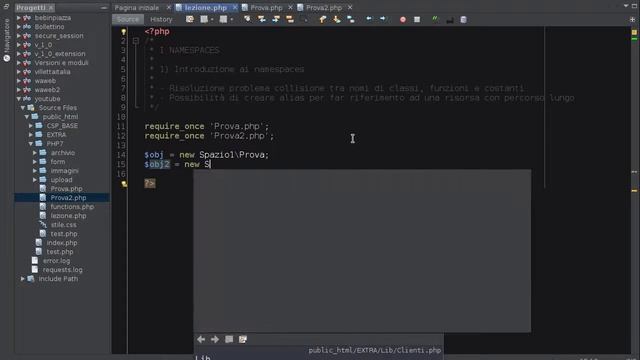Click the restore window group icon at top-left
The width and height of the screenshot is (640, 360).
[x=6, y=7]
